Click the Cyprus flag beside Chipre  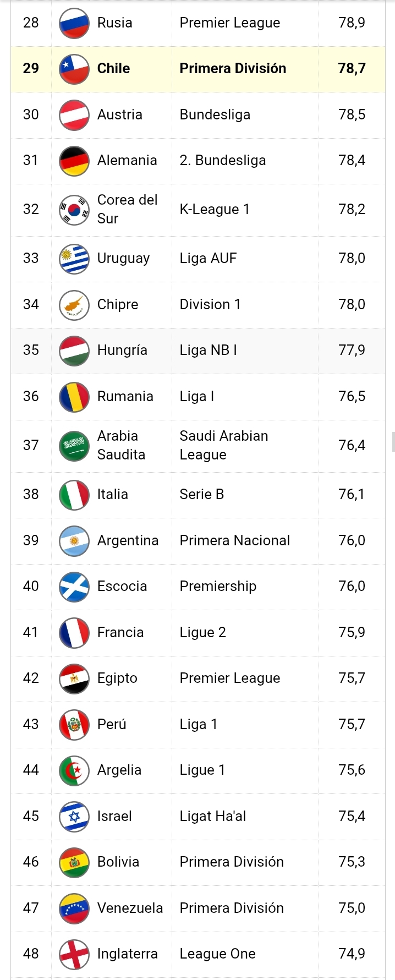tap(74, 305)
